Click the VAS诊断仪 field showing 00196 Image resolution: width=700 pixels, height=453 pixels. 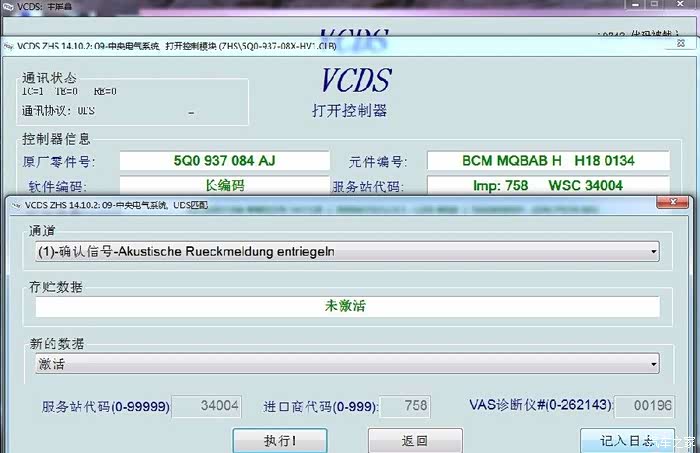644,406
